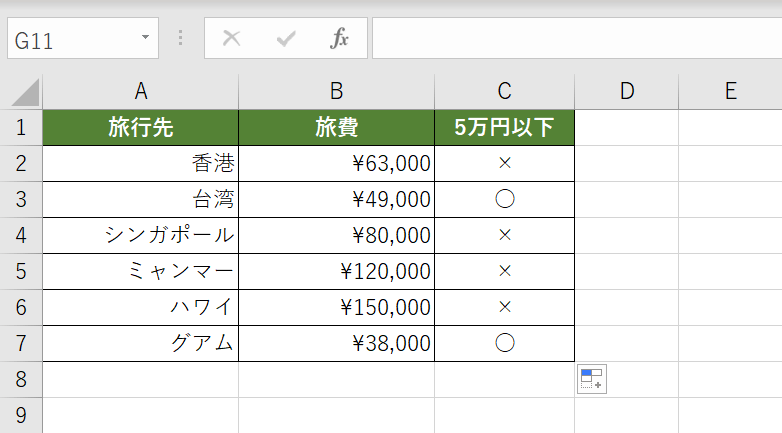Select the row 8 header

21,379
